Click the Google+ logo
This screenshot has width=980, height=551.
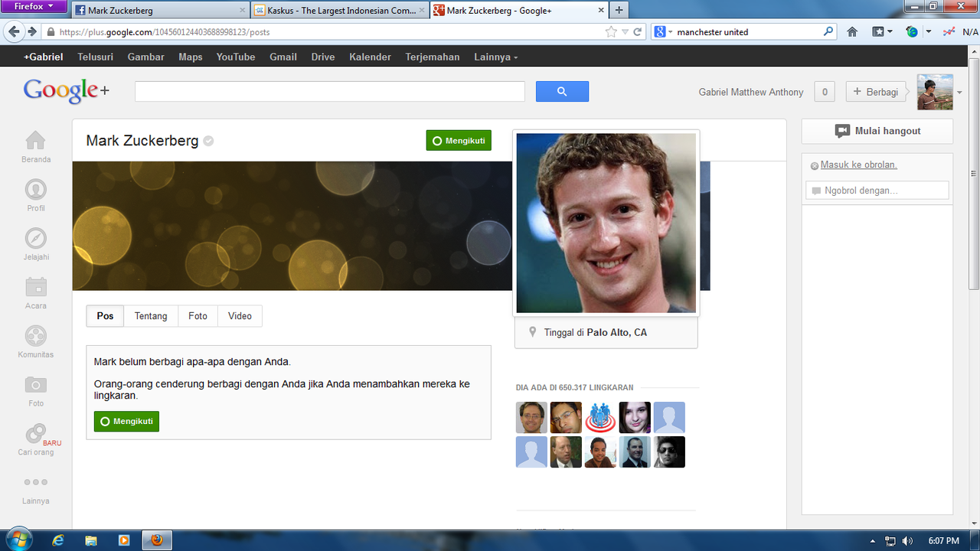(67, 90)
